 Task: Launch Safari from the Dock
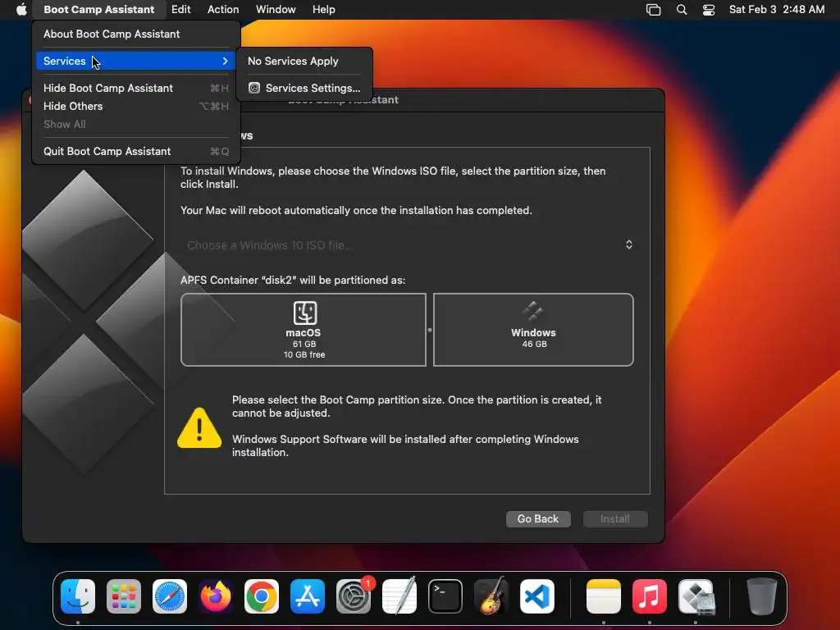click(x=170, y=596)
